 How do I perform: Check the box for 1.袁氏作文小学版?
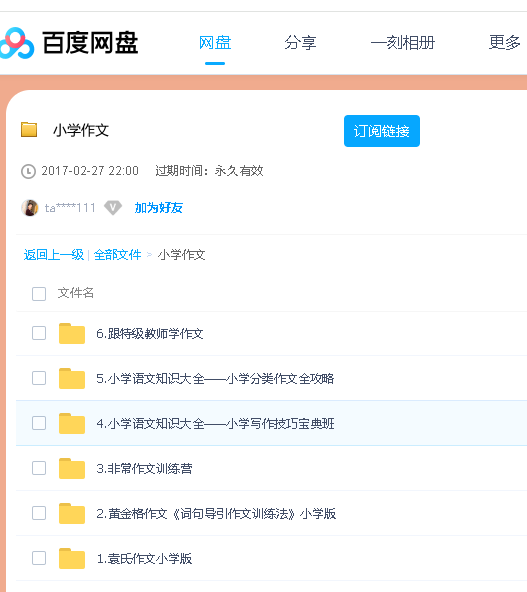pos(39,558)
